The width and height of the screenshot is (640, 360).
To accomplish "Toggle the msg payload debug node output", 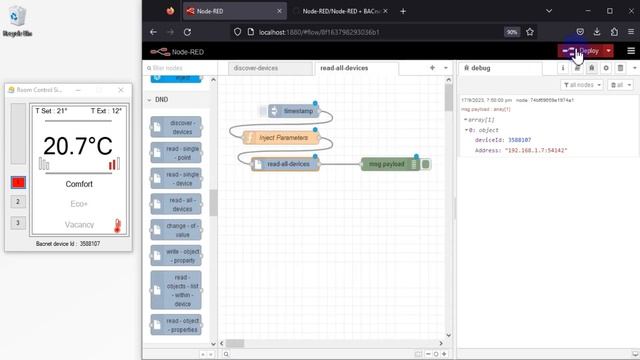I will click(x=426, y=164).
